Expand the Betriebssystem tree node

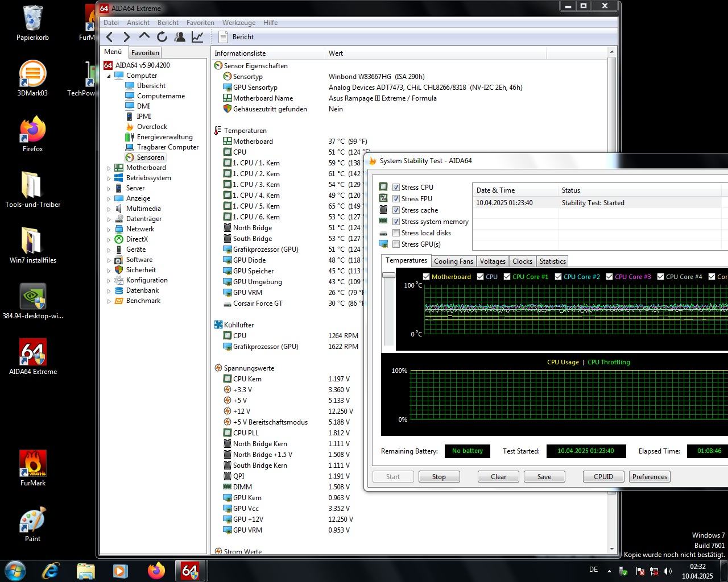109,178
